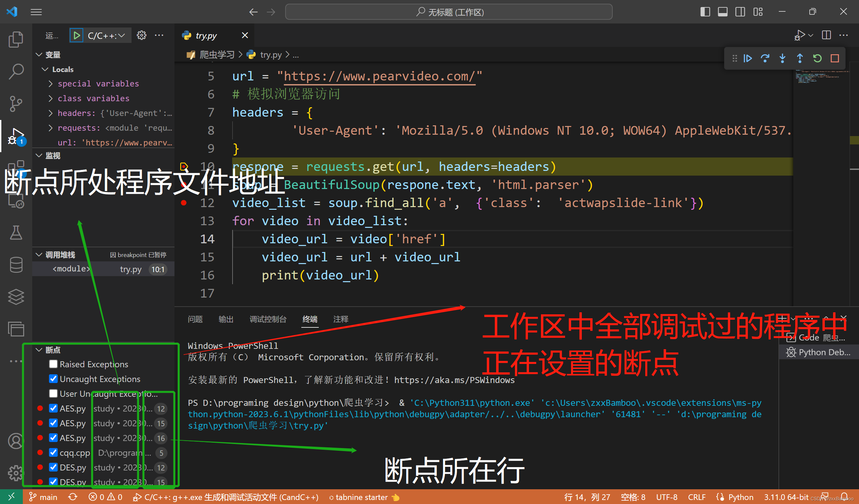859x504 pixels.
Task: Click the Step Over debug icon
Action: pos(765,59)
